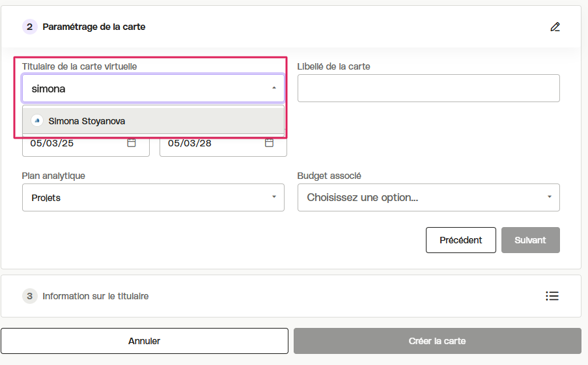Viewport: 588px width, 365px height.
Task: Click the step 2 number badge
Action: (29, 27)
